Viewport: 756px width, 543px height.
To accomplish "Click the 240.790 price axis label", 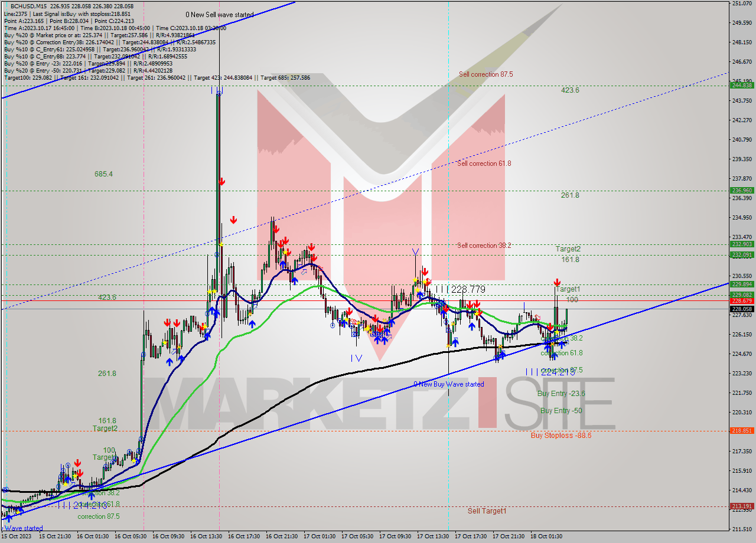I will coord(741,140).
